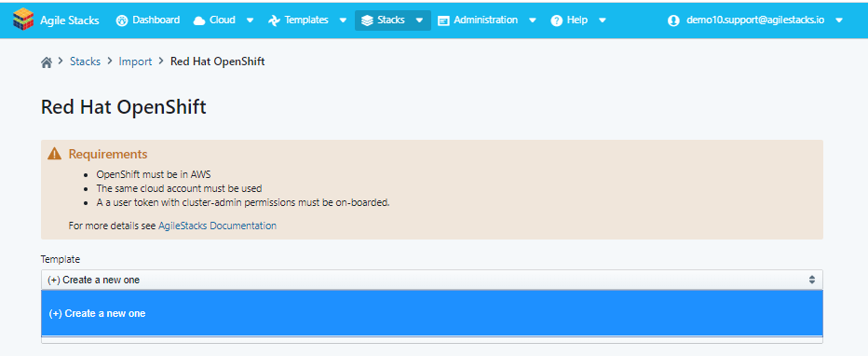Open AgileStacks Documentation link
The height and width of the screenshot is (356, 868).
click(218, 226)
